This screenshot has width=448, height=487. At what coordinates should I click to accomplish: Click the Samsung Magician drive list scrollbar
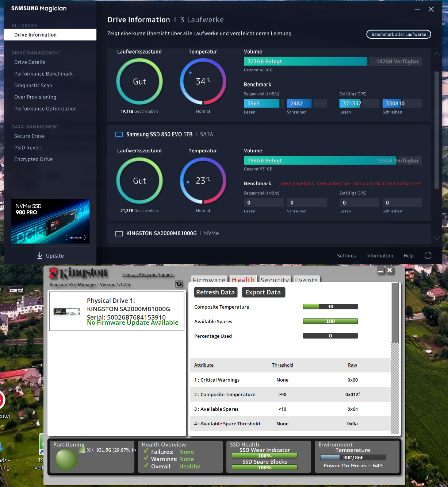(x=436, y=130)
